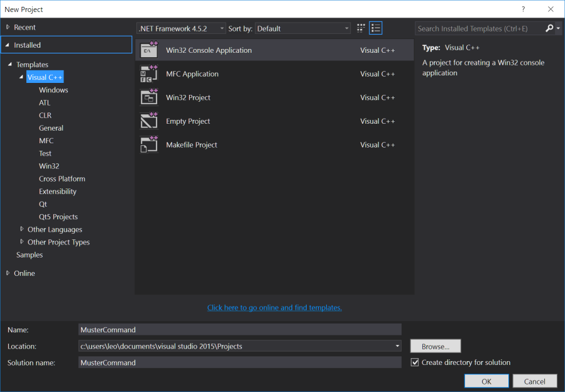Select the Win32 Project row text

point(188,97)
